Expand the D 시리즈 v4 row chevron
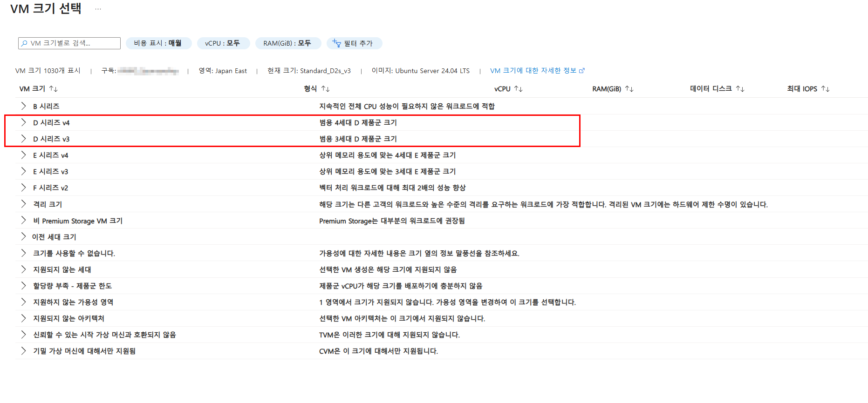Viewport: 868px width, 403px height. pyautogui.click(x=23, y=122)
